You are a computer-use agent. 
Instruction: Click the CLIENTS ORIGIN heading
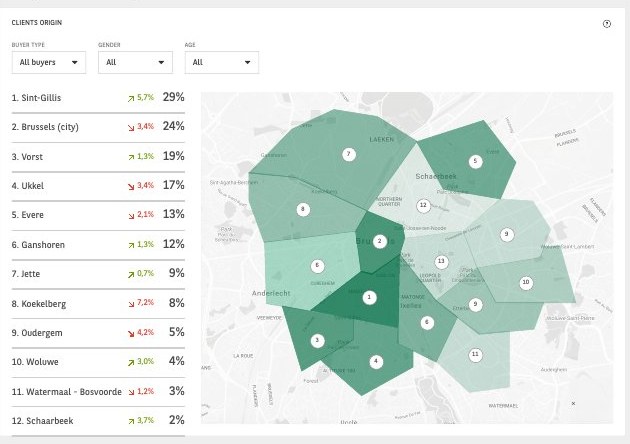37,23
